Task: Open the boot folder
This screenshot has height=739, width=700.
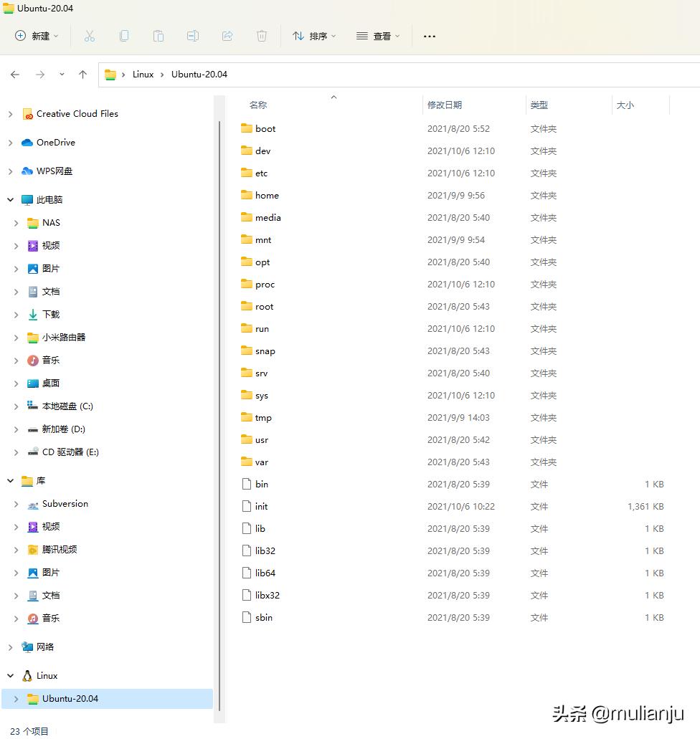Action: pyautogui.click(x=265, y=128)
